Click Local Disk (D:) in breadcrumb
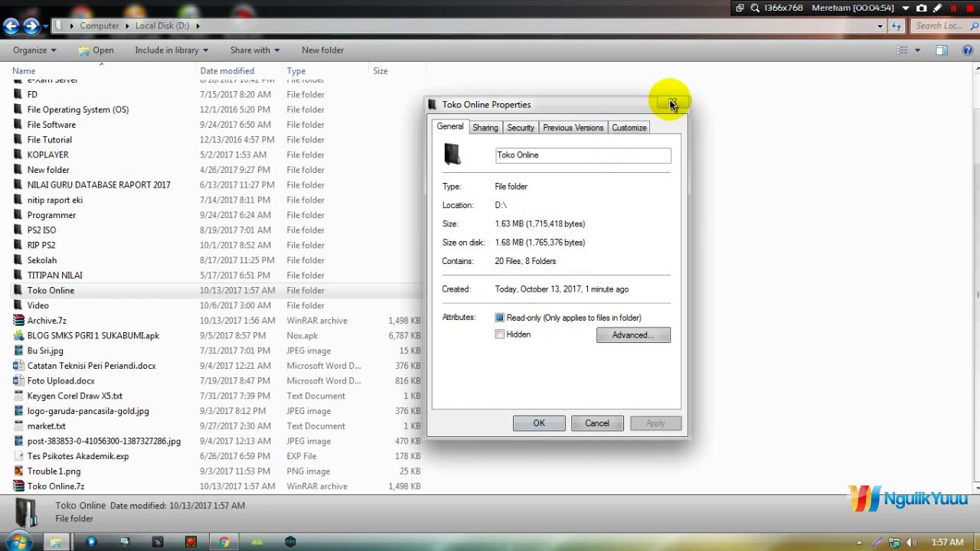This screenshot has width=980, height=551. 162,26
